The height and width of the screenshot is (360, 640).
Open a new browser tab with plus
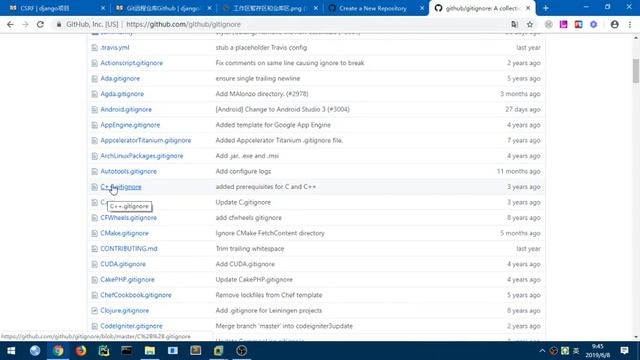[546, 8]
